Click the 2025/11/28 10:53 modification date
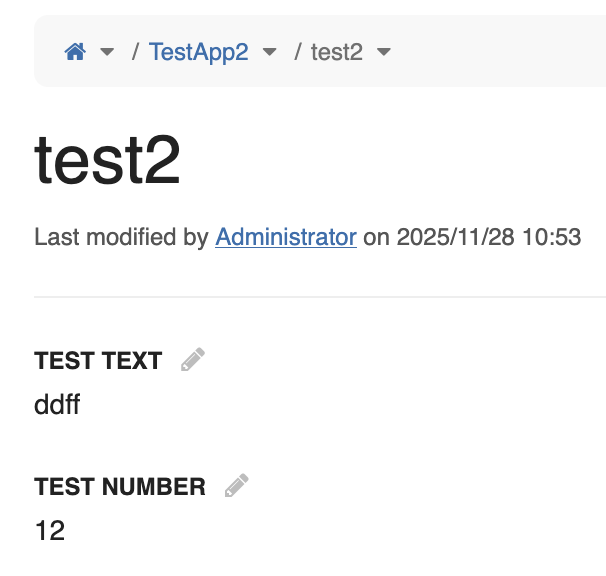The height and width of the screenshot is (576, 606). [x=488, y=238]
